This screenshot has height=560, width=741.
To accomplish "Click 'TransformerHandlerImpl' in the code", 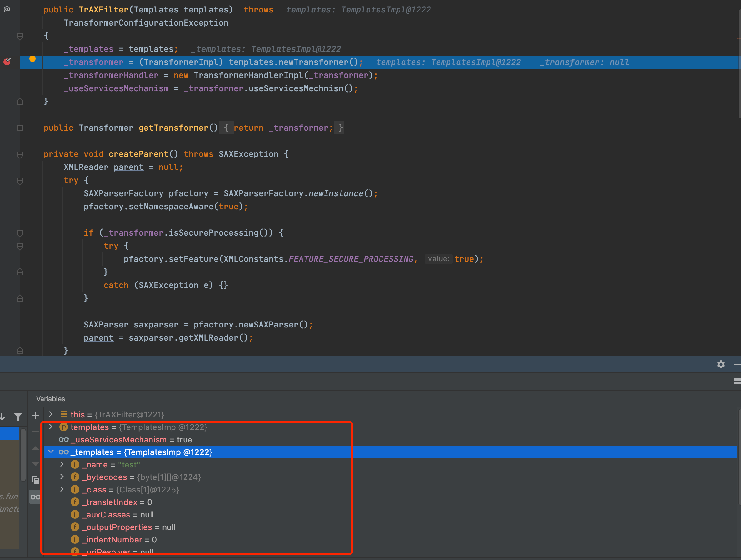I will coord(249,75).
